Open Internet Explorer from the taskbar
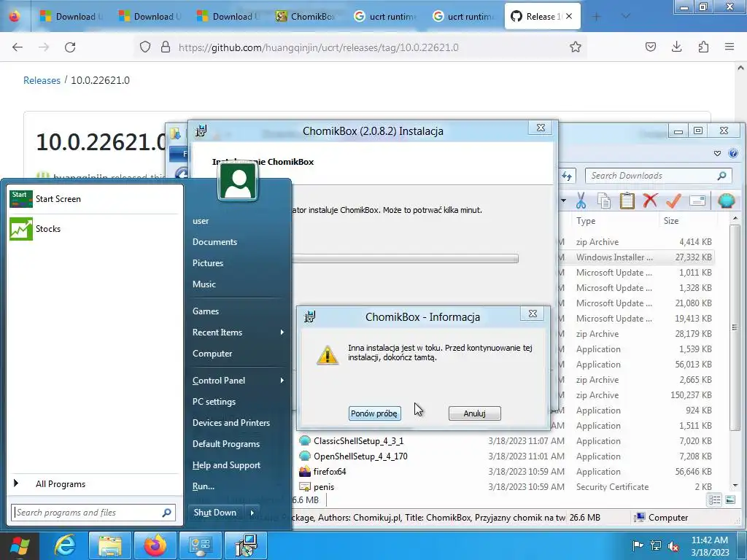Image resolution: width=747 pixels, height=560 pixels. (x=65, y=545)
